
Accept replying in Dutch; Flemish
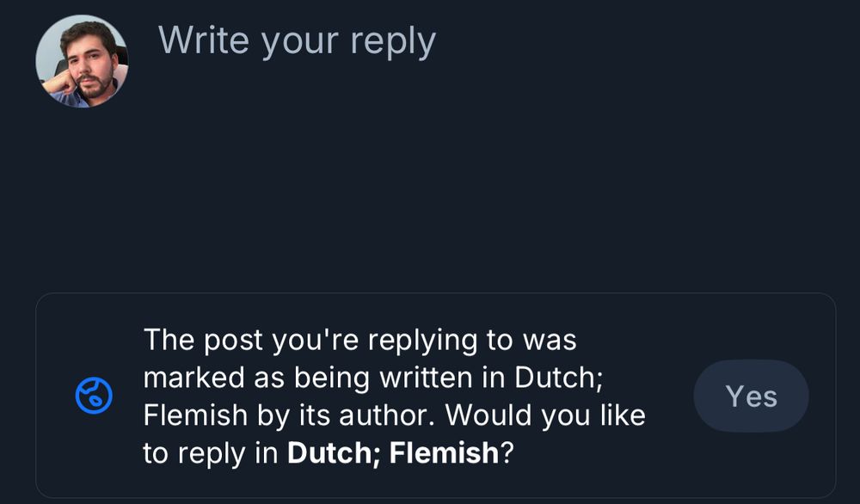pyautogui.click(x=751, y=396)
